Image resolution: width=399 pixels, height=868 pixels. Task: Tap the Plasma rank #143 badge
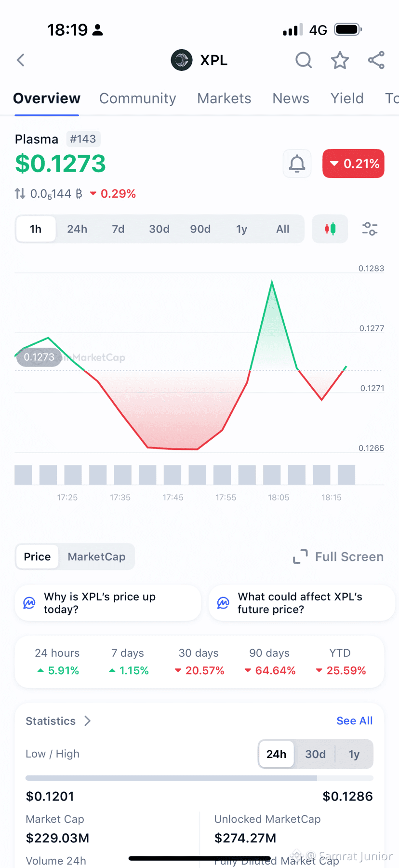pyautogui.click(x=83, y=139)
